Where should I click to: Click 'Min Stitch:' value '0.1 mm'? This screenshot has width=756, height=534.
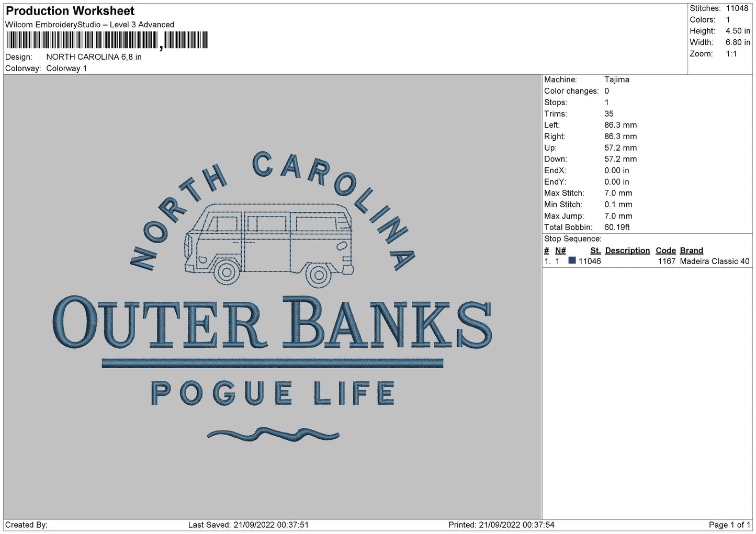click(618, 204)
